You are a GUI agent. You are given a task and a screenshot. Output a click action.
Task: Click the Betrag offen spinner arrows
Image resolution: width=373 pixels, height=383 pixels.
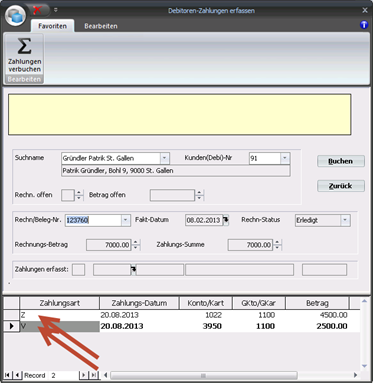point(199,195)
